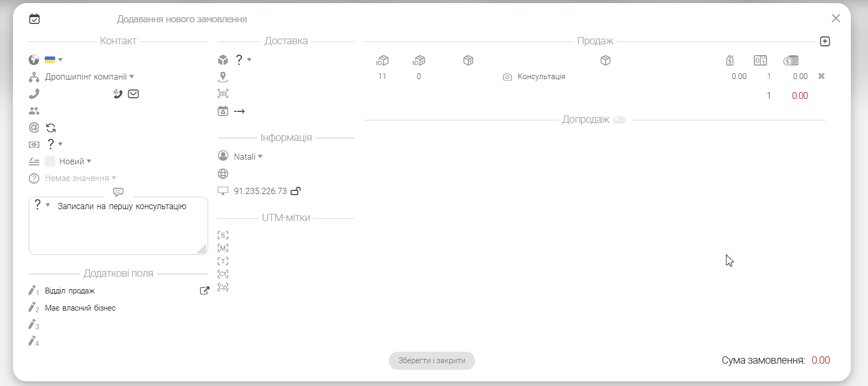Viewport: 868px width, 386px height.
Task: Open the Ukraine flag country dropdown
Action: [x=54, y=60]
